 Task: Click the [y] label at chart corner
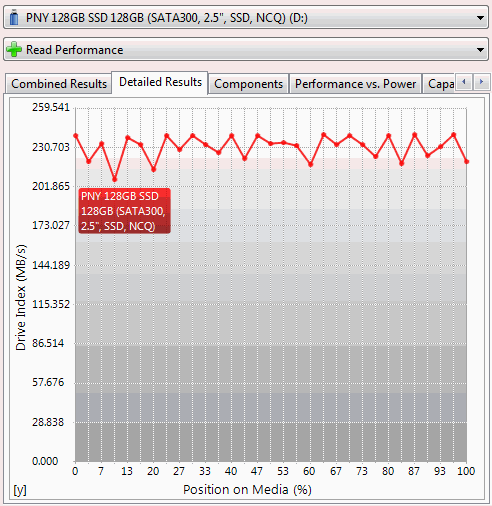(20, 490)
